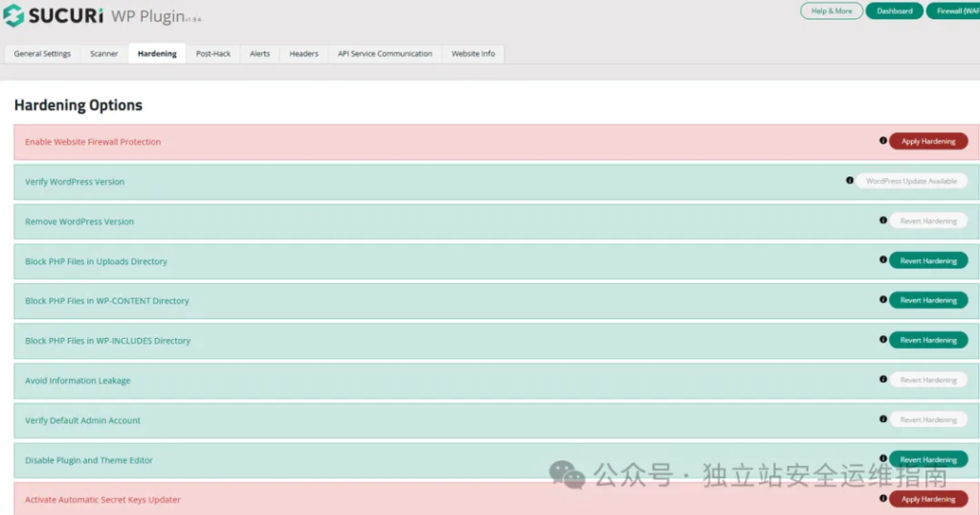The width and height of the screenshot is (980, 515).
Task: Revert Hardening for PHP Files in Uploads Directory
Action: (x=928, y=260)
